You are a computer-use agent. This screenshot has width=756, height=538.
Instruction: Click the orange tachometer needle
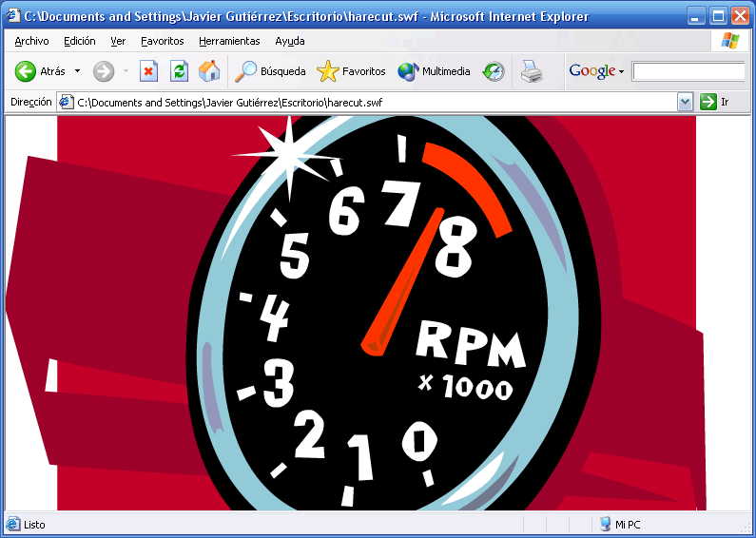[402, 282]
